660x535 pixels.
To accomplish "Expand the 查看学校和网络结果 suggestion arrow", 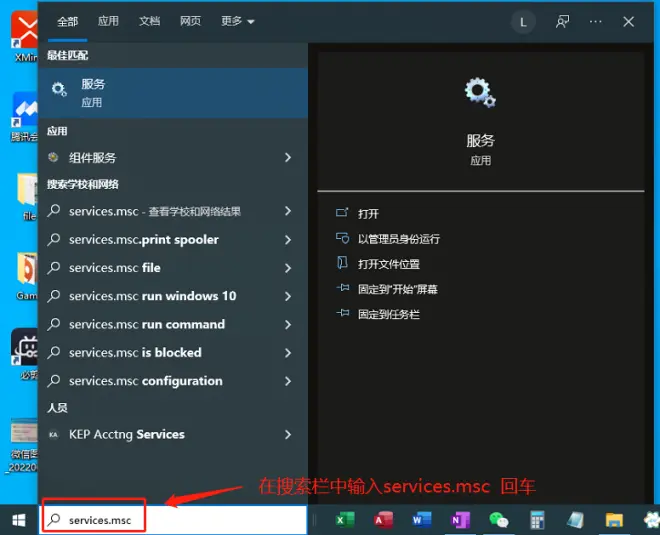I will coord(288,211).
